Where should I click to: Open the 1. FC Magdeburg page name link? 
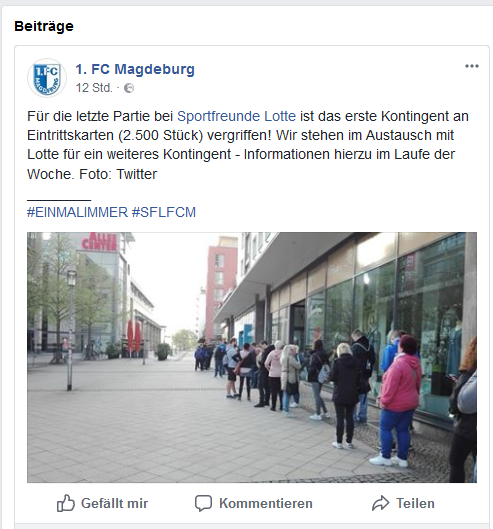coord(135,69)
